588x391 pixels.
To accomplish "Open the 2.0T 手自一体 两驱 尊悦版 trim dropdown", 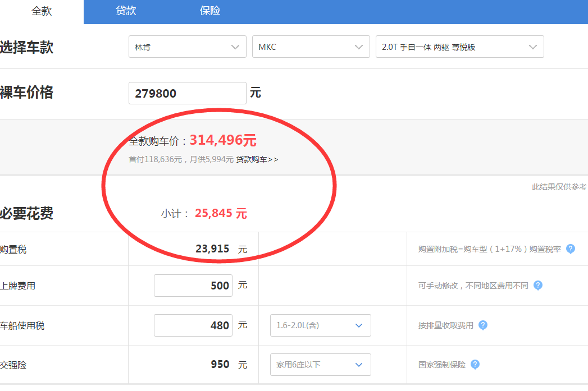I will pos(460,47).
